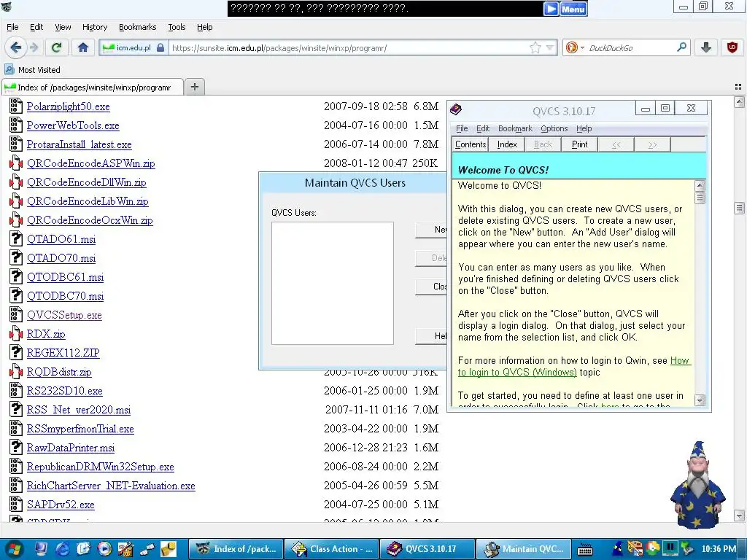Click the question icon beside REGEX112.ZIP

click(x=16, y=353)
